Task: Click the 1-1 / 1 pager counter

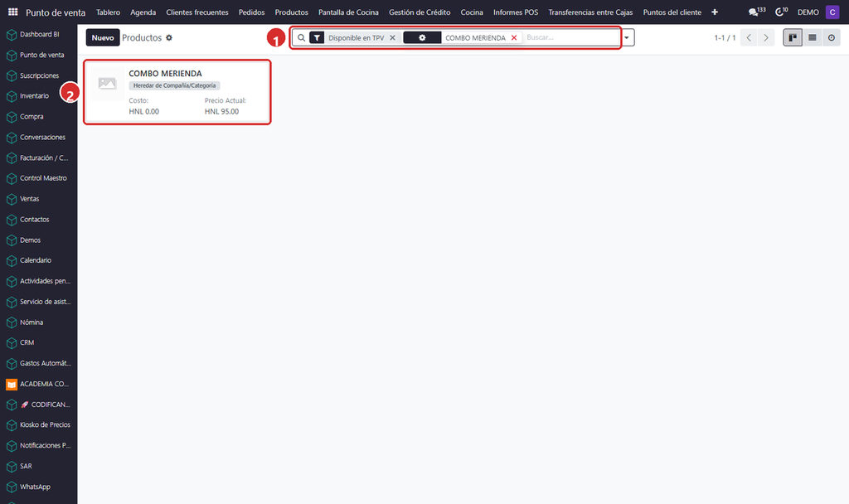Action: [x=725, y=38]
